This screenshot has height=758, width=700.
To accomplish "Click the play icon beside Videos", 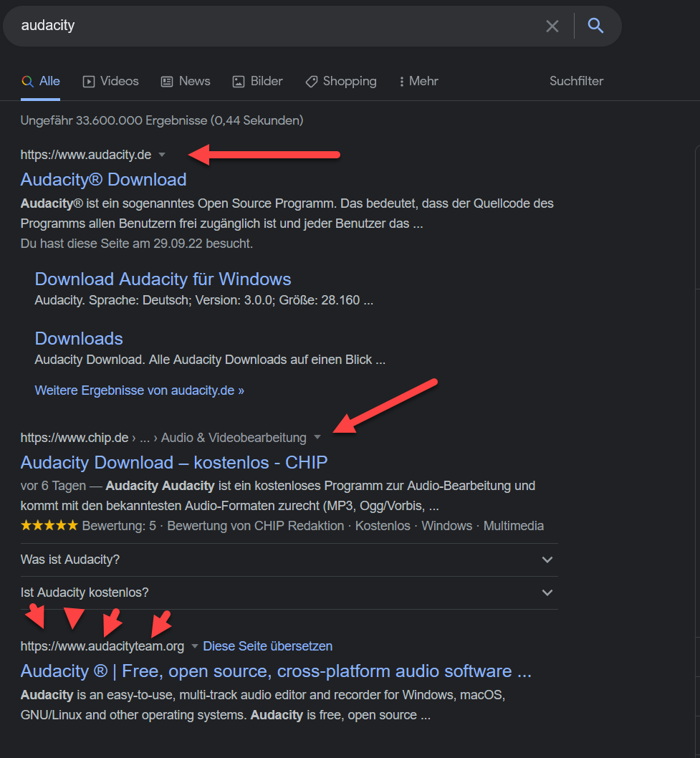I will pyautogui.click(x=88, y=82).
